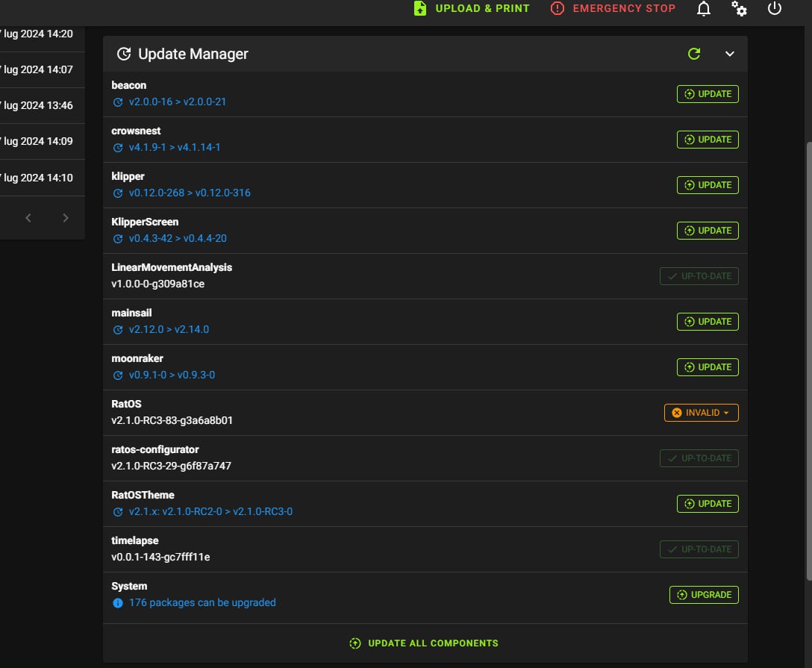The height and width of the screenshot is (668, 812).
Task: Update the KlipperScreen component
Action: 708,231
